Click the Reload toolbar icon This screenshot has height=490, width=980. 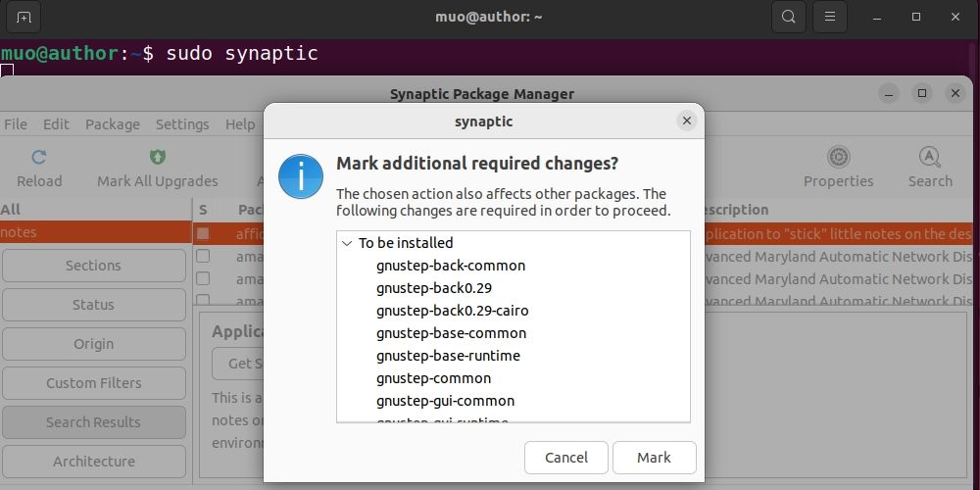pyautogui.click(x=39, y=157)
